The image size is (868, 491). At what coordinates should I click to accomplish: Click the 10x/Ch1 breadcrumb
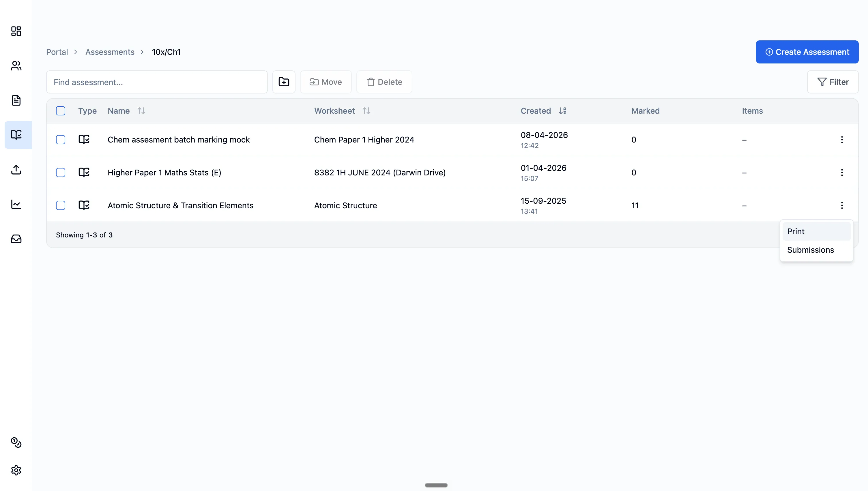click(x=166, y=52)
